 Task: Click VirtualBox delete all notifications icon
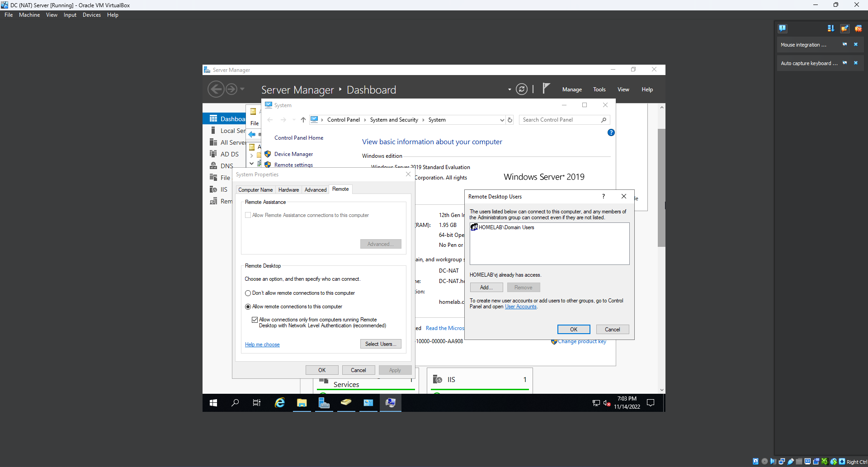click(858, 28)
